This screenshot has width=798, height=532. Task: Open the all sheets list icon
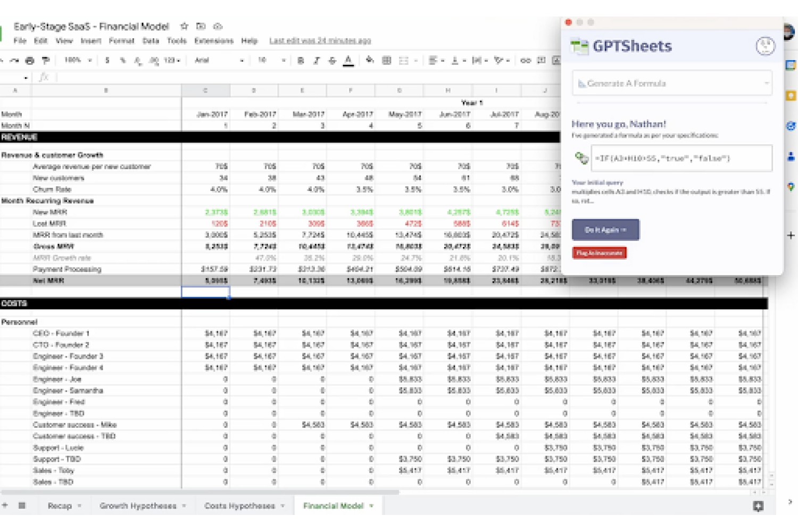22,505
